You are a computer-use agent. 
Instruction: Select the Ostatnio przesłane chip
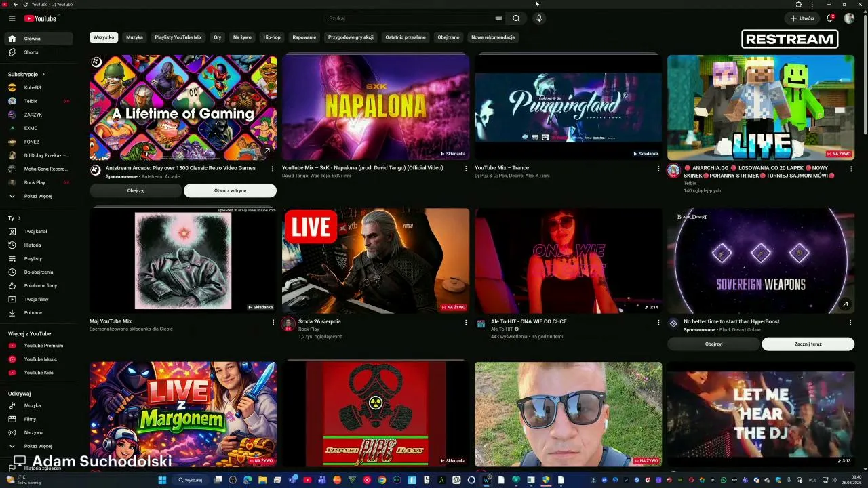406,37
